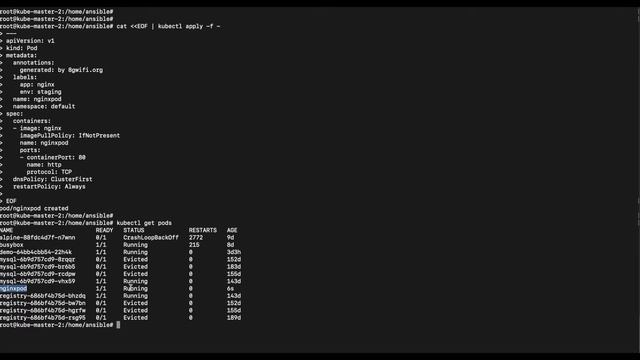Click the 'ports:' line
This screenshot has width=640, height=360.
30,150
